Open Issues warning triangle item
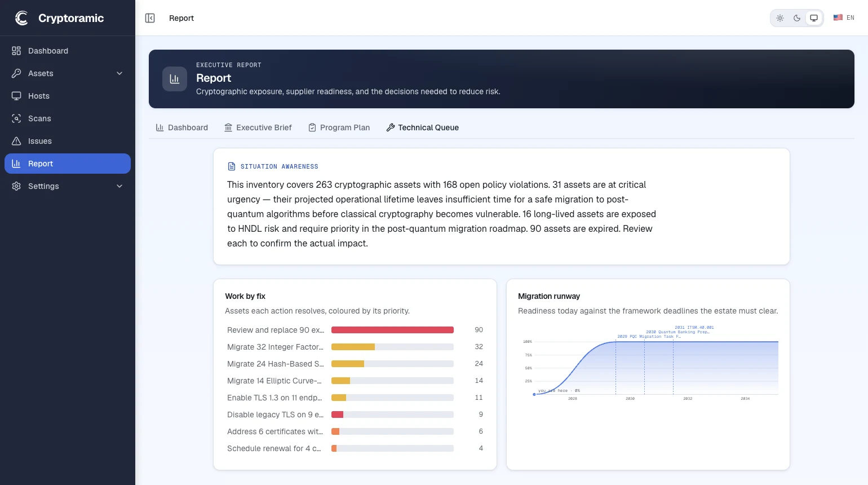This screenshot has height=485, width=868. click(x=68, y=141)
